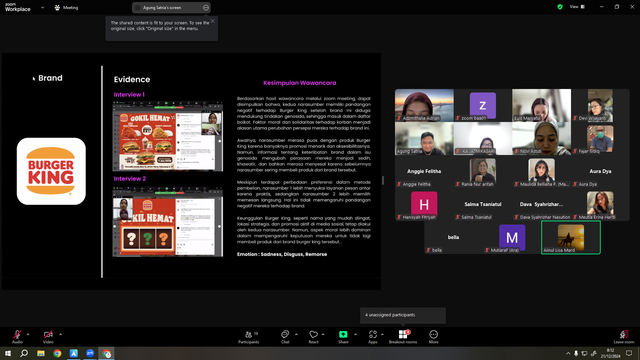Select the green-bordered active speaker Ainul tile
Image resolution: width=640 pixels, height=360 pixels.
[x=571, y=238]
